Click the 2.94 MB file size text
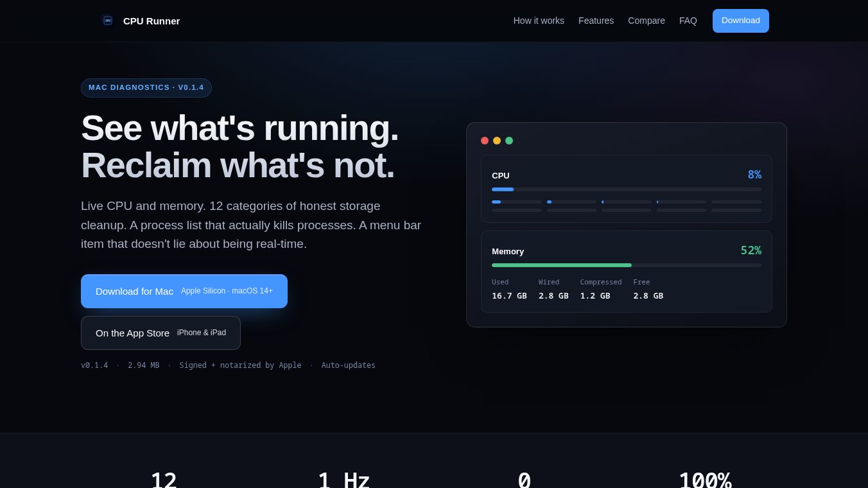 [x=144, y=365]
